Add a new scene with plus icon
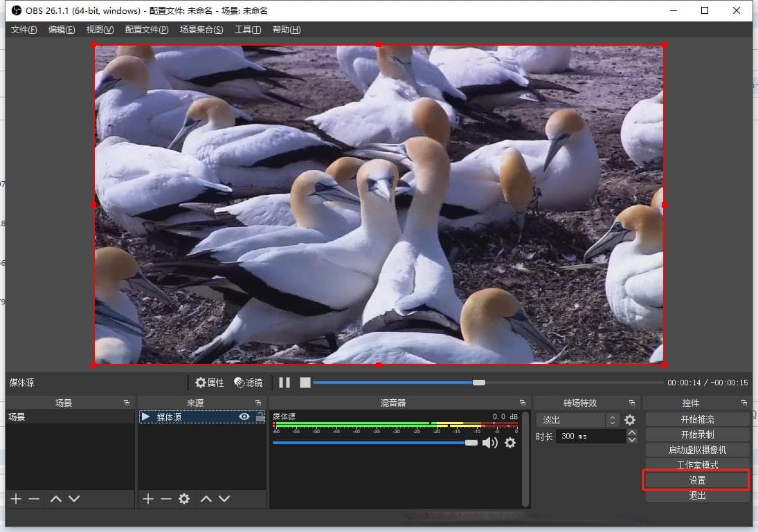Image resolution: width=758 pixels, height=532 pixels. click(16, 499)
